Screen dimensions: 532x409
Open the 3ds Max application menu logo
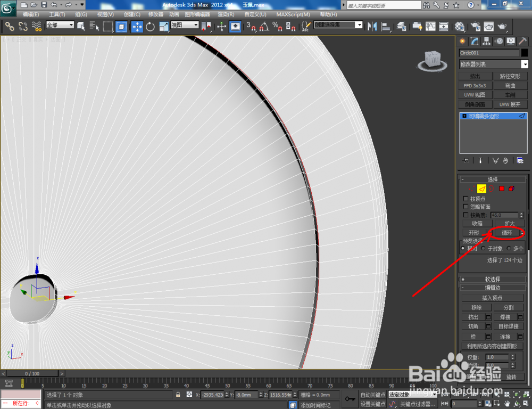(8, 9)
